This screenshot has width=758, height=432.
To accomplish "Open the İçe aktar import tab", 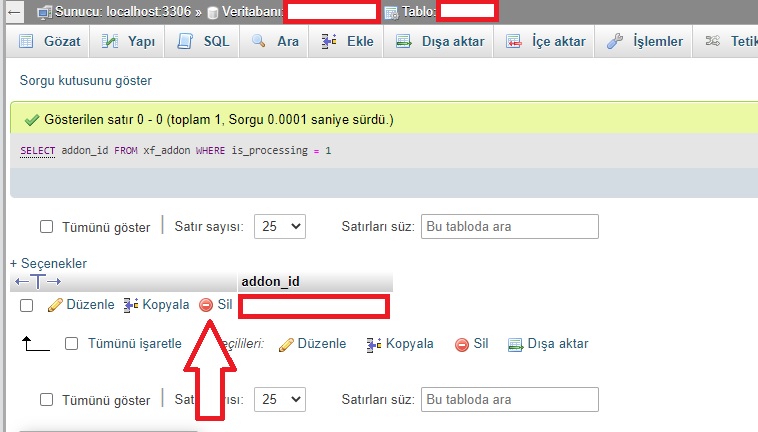I will coord(546,42).
